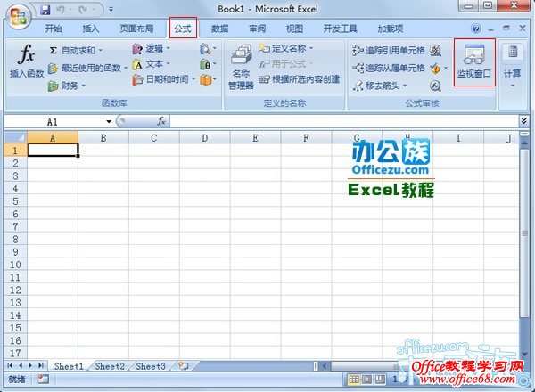Open More Functions book icon
Image resolution: width=535 pixels, height=392 pixels.
[x=208, y=80]
